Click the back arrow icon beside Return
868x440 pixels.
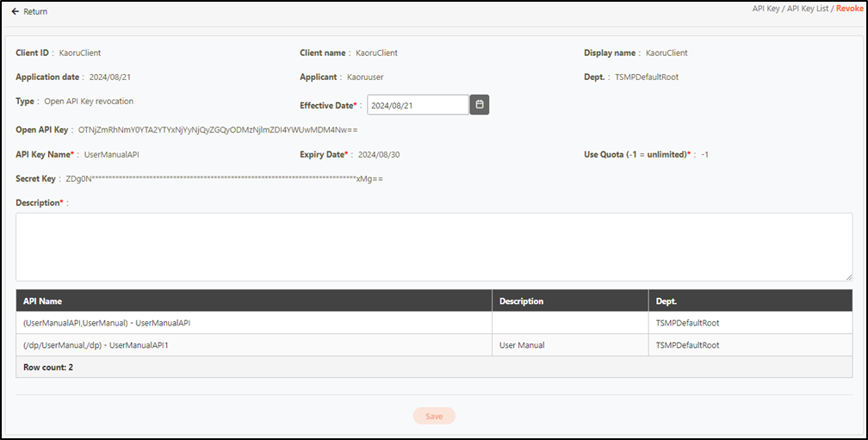15,12
